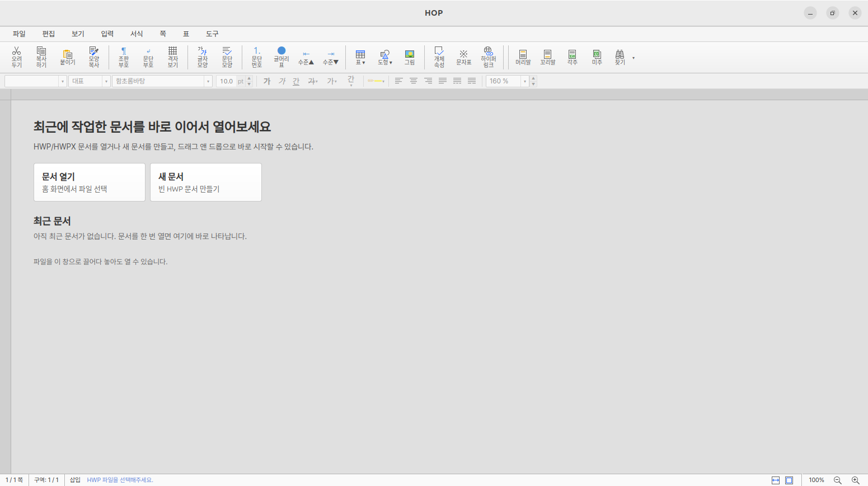Open the 도형 shapes dropdown
The height and width of the screenshot is (486, 868).
point(385,57)
